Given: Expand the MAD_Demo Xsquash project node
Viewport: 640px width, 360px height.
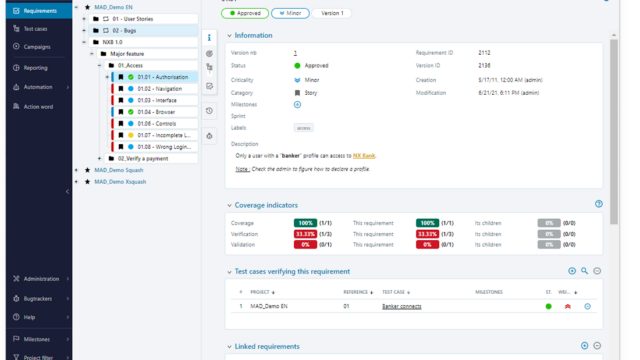Looking at the screenshot, I should [76, 182].
